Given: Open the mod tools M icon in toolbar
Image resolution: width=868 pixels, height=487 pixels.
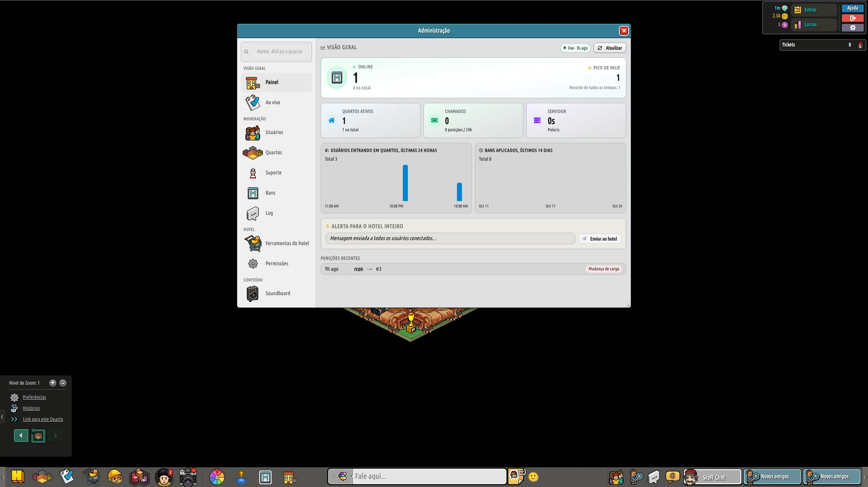Looking at the screenshot, I should [x=265, y=477].
